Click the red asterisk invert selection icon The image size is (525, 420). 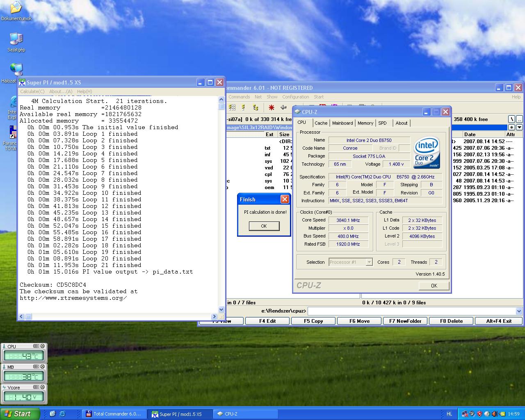coord(272,107)
